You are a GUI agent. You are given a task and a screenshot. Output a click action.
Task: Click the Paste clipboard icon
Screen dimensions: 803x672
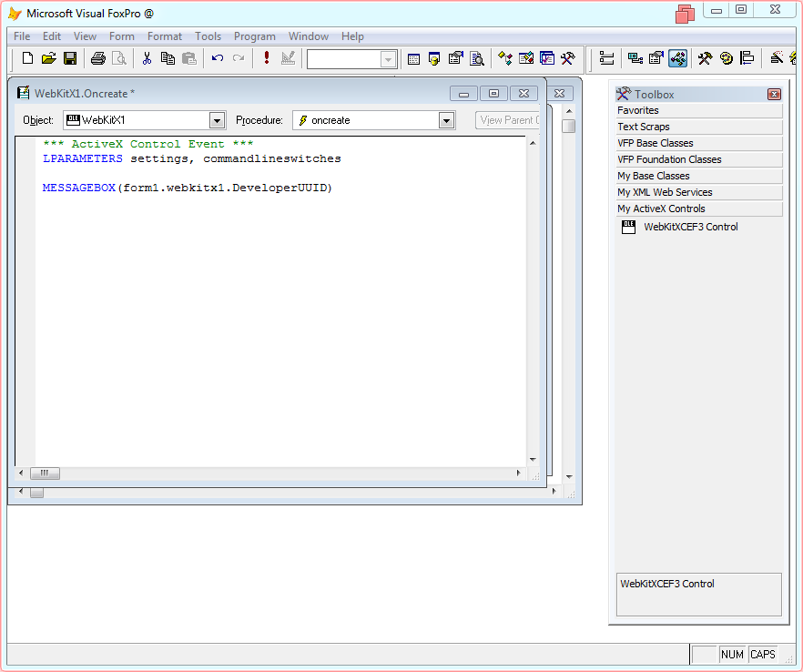click(189, 58)
